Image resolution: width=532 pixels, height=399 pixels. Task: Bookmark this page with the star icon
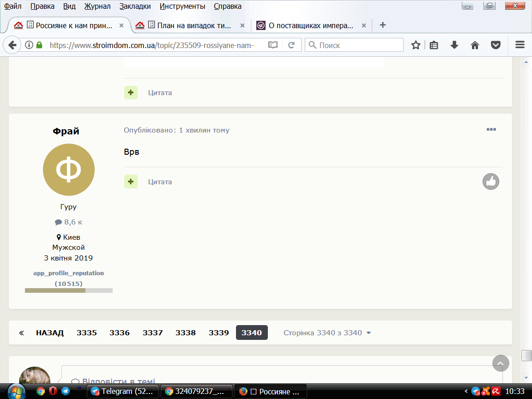[416, 45]
